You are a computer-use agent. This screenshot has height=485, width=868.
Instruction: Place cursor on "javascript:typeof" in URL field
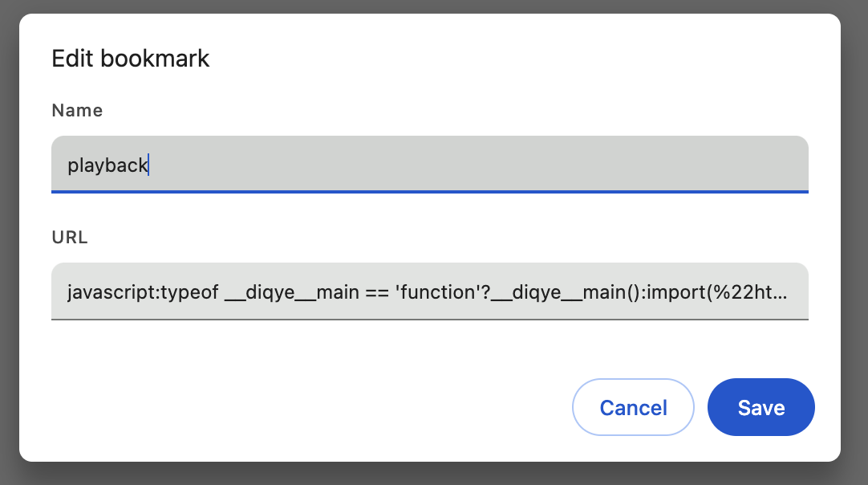pos(142,291)
